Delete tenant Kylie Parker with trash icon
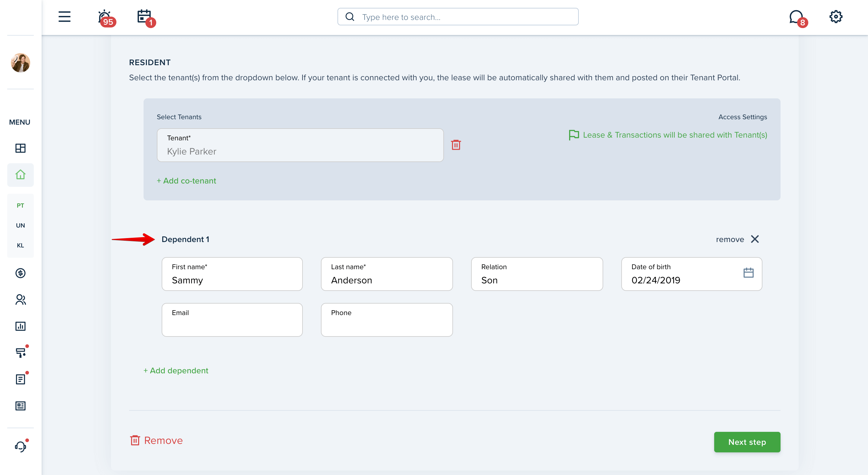 (456, 145)
